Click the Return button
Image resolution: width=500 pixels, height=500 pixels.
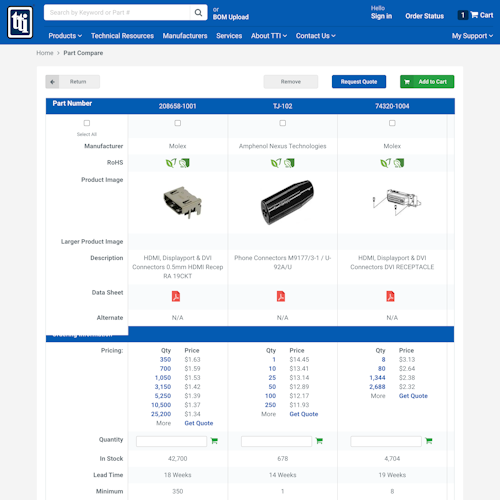tap(73, 82)
